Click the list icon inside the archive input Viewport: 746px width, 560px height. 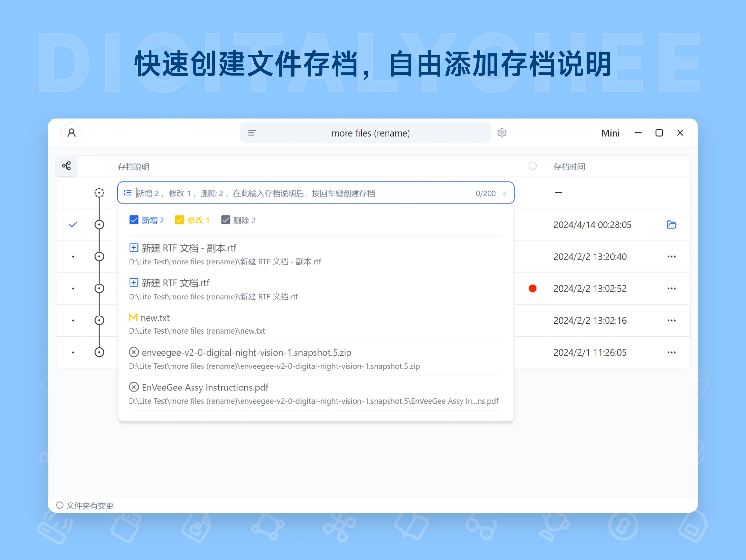coord(128,192)
